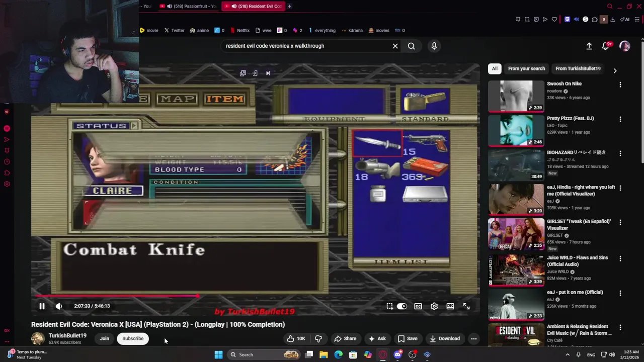The image size is (644, 362).
Task: Open the player settings gear
Action: pyautogui.click(x=434, y=306)
